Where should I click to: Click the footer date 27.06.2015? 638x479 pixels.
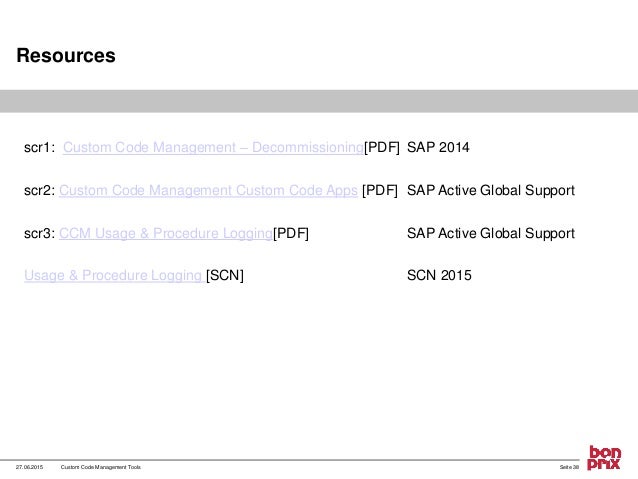29,467
